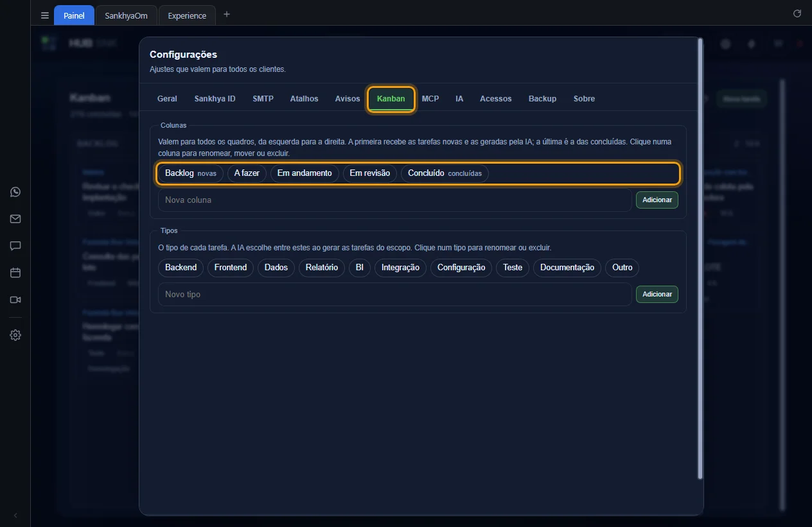Screen dimensions: 812x527
Task: Open the MCP settings tab
Action: click(430, 99)
